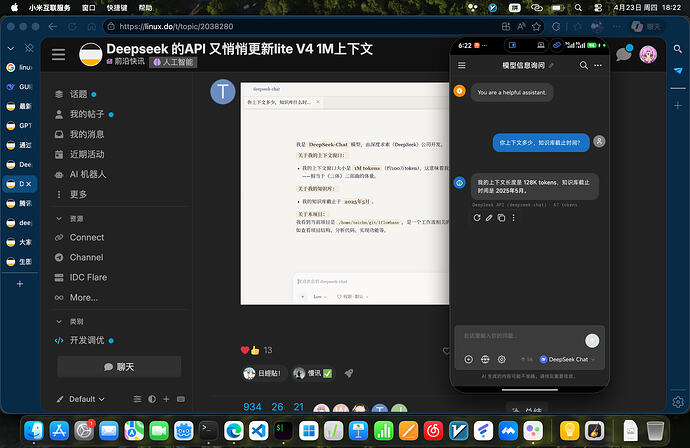Click the phone chat send button
The image size is (690, 448).
pos(592,341)
